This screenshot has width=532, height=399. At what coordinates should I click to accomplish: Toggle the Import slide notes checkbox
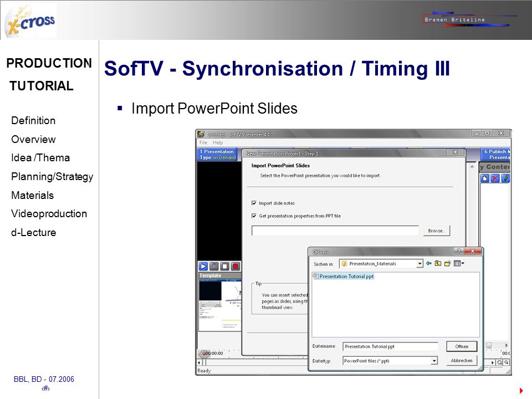coord(254,203)
